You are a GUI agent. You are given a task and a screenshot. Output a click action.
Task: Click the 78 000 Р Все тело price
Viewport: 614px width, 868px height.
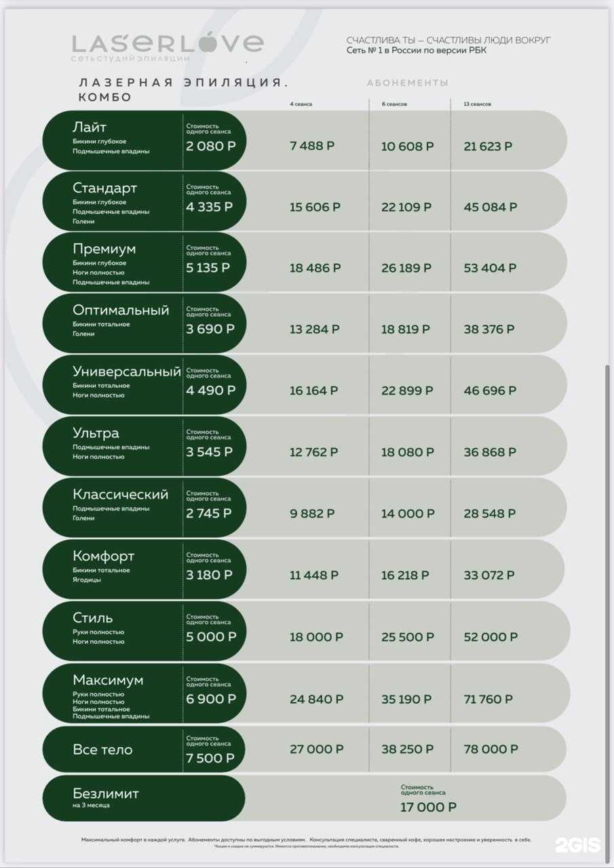(491, 749)
